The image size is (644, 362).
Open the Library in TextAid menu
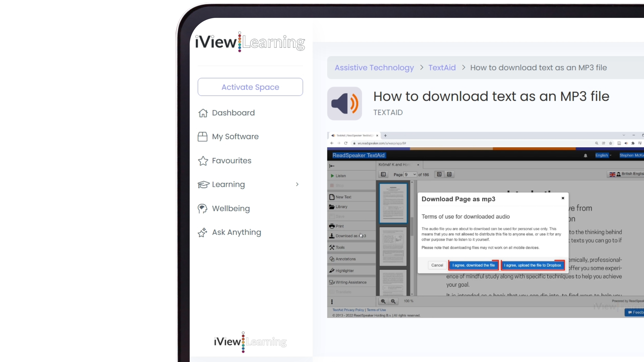pyautogui.click(x=351, y=207)
